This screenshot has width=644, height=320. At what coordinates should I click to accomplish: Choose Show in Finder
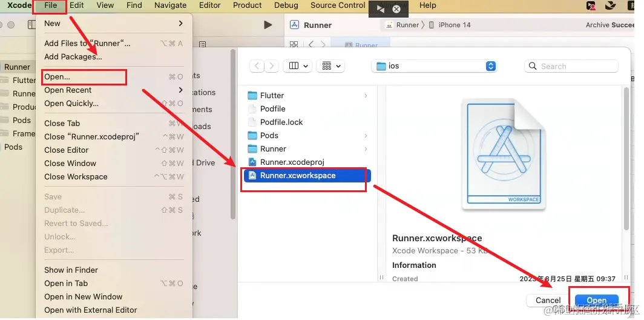114,270
